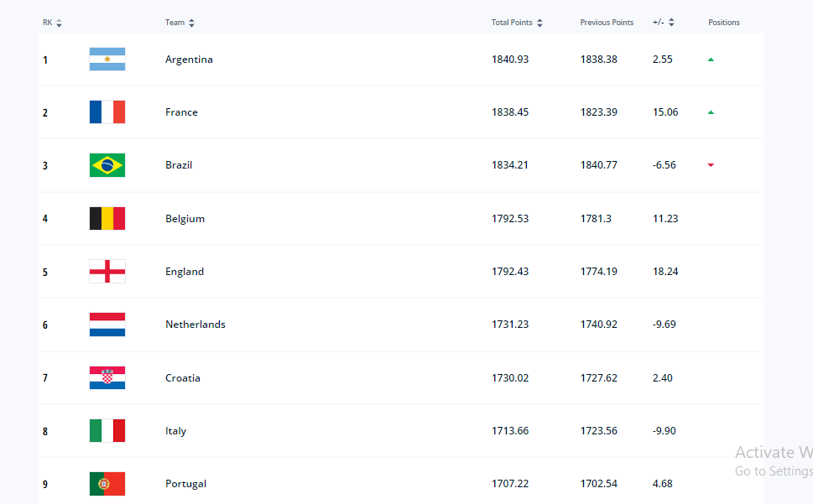Click Brazil's red down position arrow

point(711,165)
